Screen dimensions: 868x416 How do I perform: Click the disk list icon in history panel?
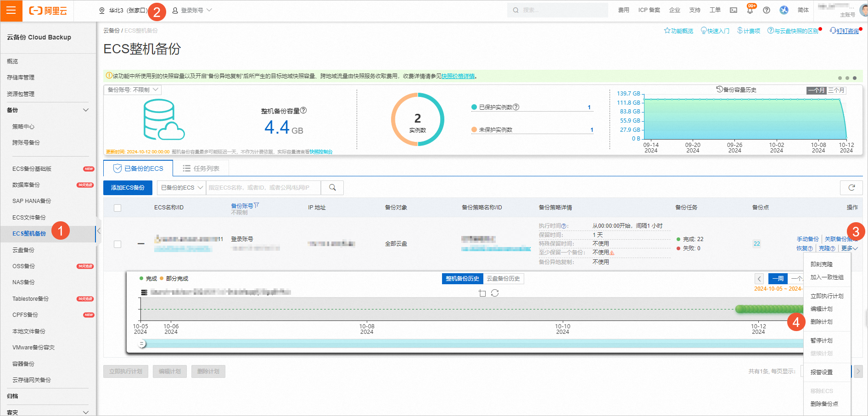pyautogui.click(x=144, y=292)
